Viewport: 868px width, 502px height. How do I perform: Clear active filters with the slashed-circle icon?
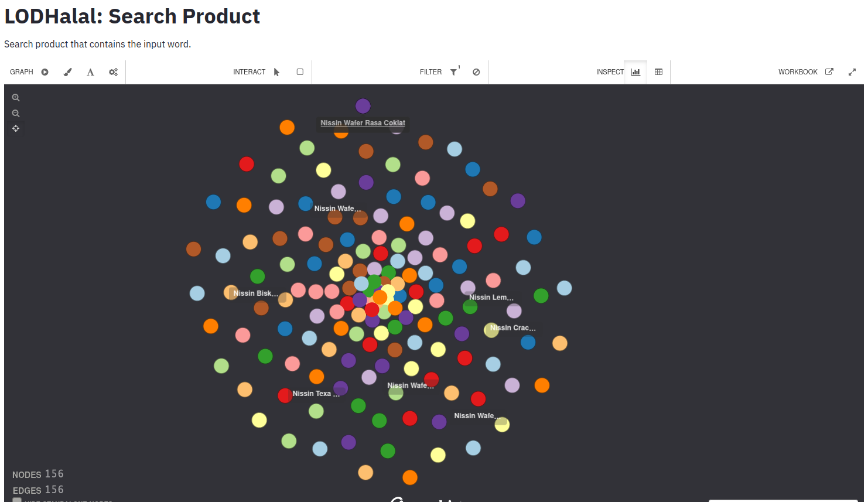[x=476, y=71]
